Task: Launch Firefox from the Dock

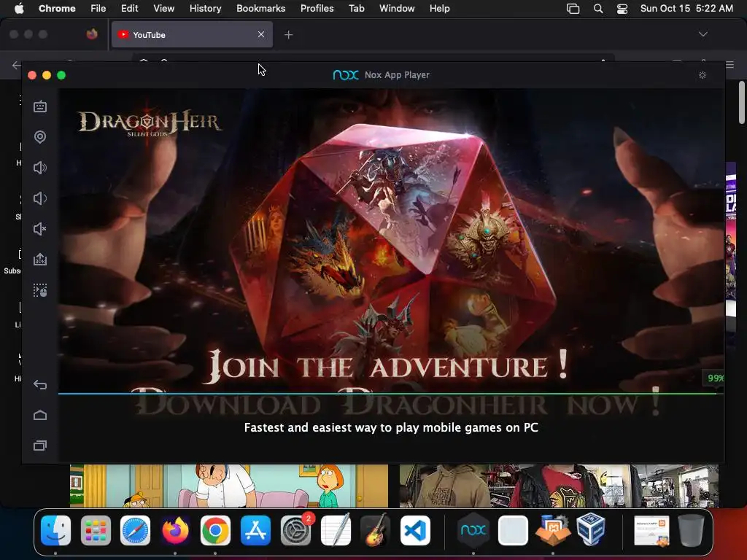Action: 175,530
